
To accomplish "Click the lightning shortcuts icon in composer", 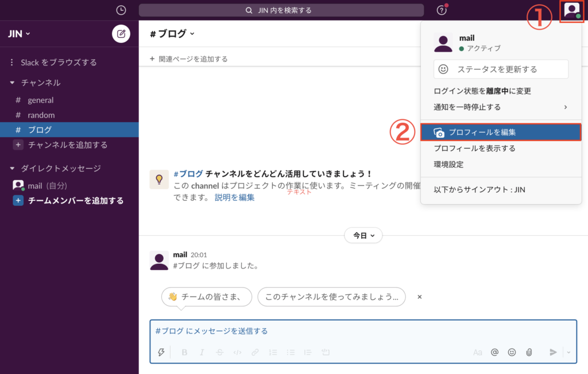I will coord(161,352).
